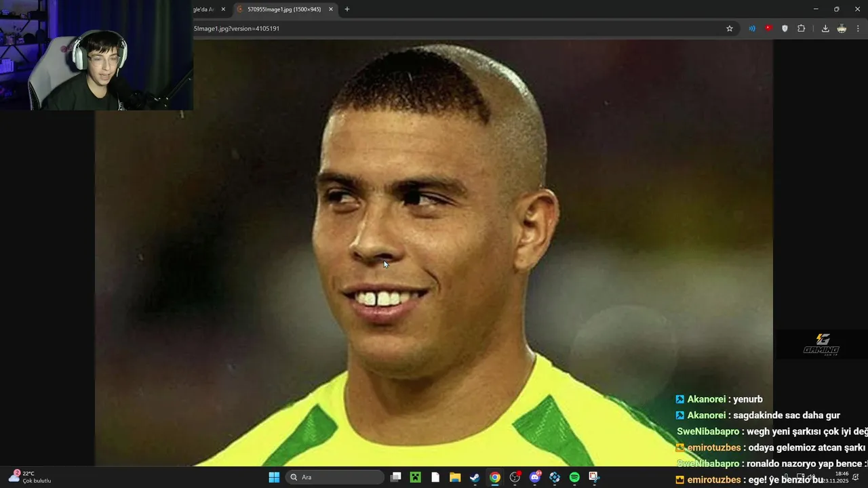Open the Windows Start menu
This screenshot has width=868, height=488.
click(274, 477)
